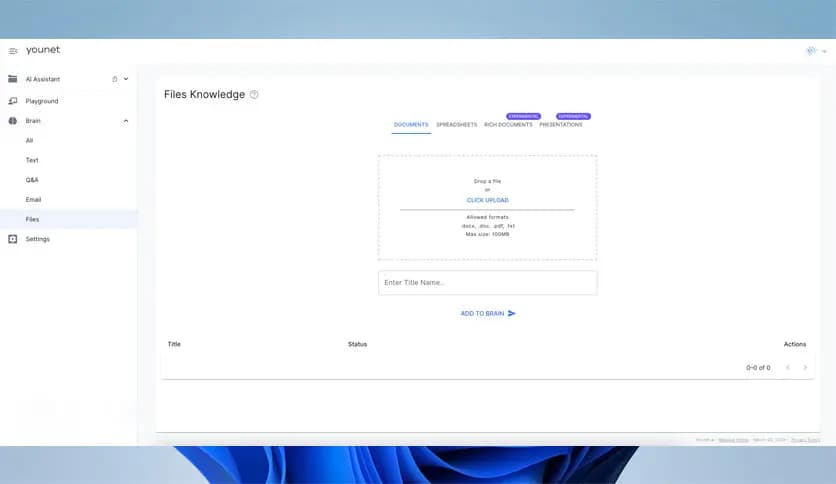Go to the next table page arrow

pyautogui.click(x=805, y=368)
